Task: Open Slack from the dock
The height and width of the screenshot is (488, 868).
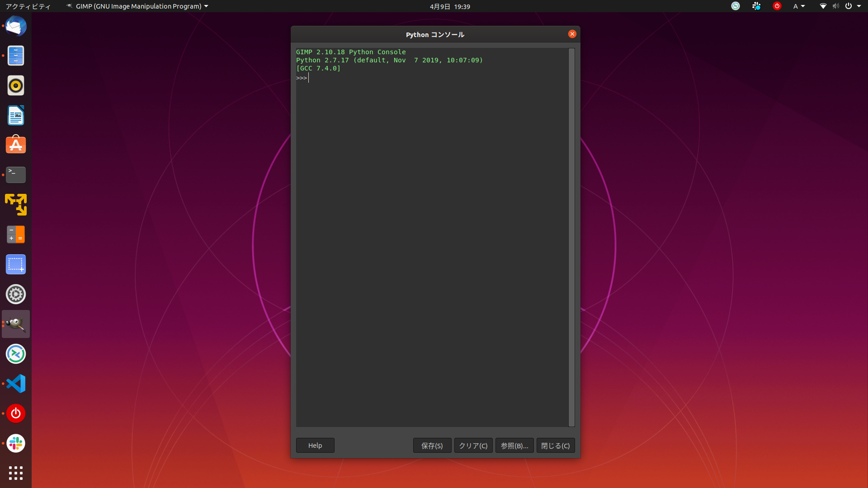Action: coord(16,443)
